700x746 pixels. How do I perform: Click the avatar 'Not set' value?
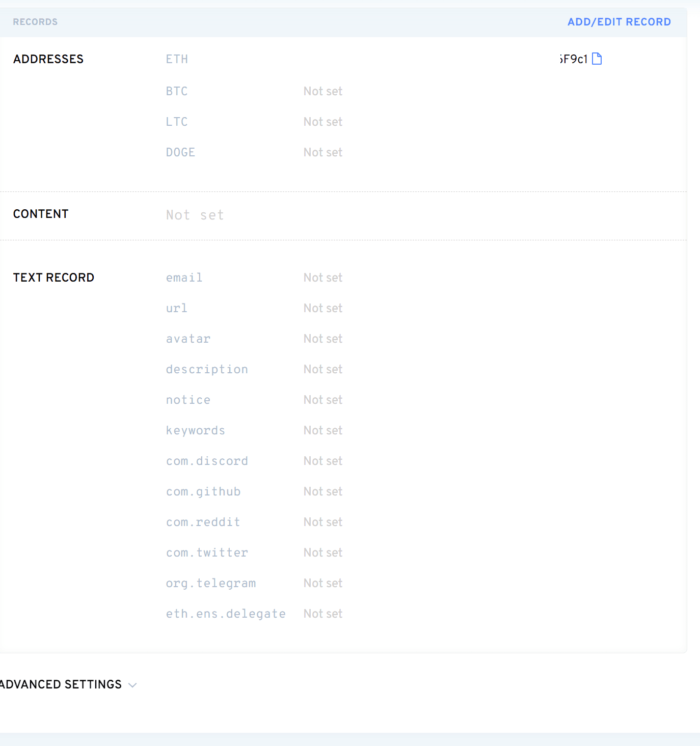click(x=323, y=339)
